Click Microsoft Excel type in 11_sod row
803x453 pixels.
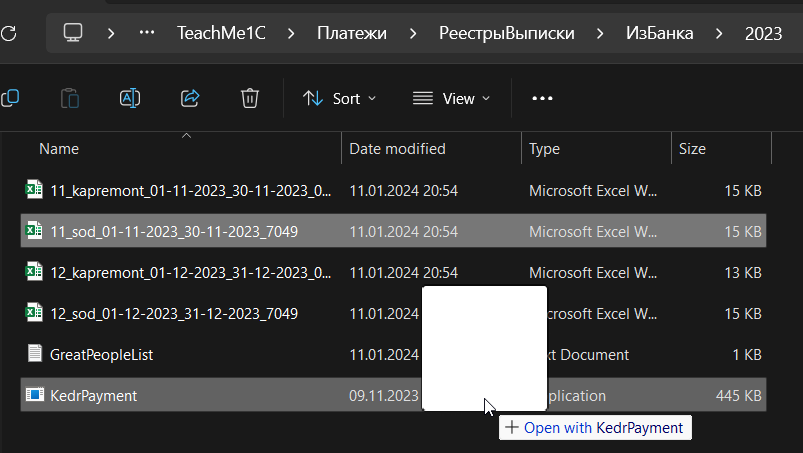pos(593,232)
